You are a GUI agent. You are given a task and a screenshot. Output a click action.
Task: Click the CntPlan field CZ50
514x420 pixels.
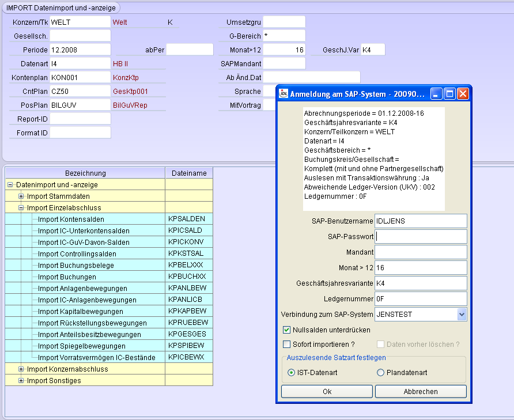(x=80, y=91)
